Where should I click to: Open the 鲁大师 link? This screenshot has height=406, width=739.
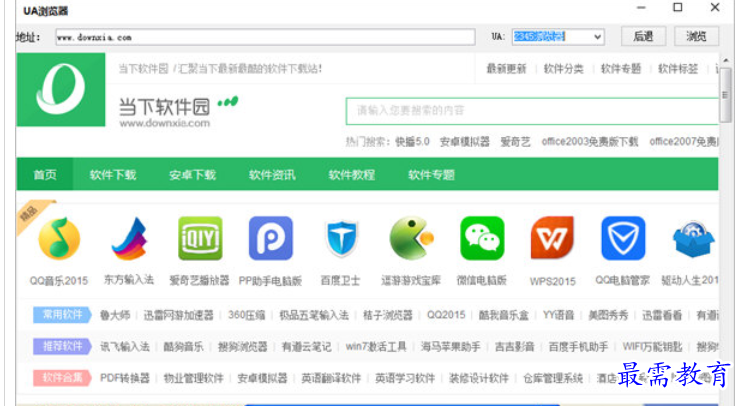point(115,315)
